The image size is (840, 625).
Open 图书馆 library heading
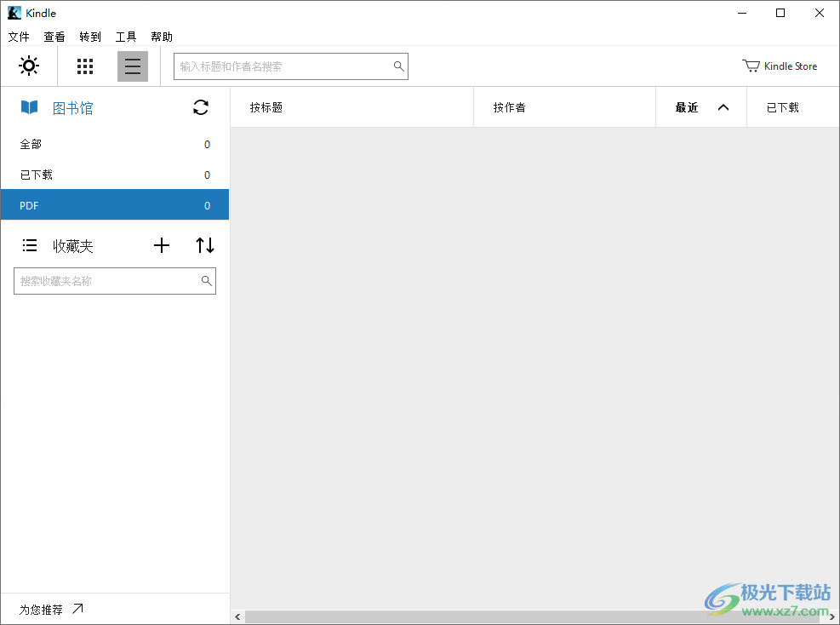[73, 108]
